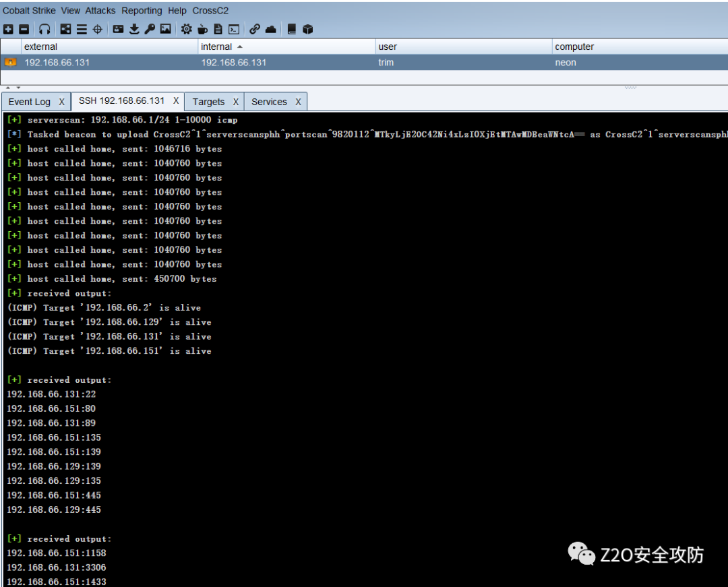The height and width of the screenshot is (587, 728).
Task: Close the SSH 192.168.66.131 tab
Action: pos(176,100)
